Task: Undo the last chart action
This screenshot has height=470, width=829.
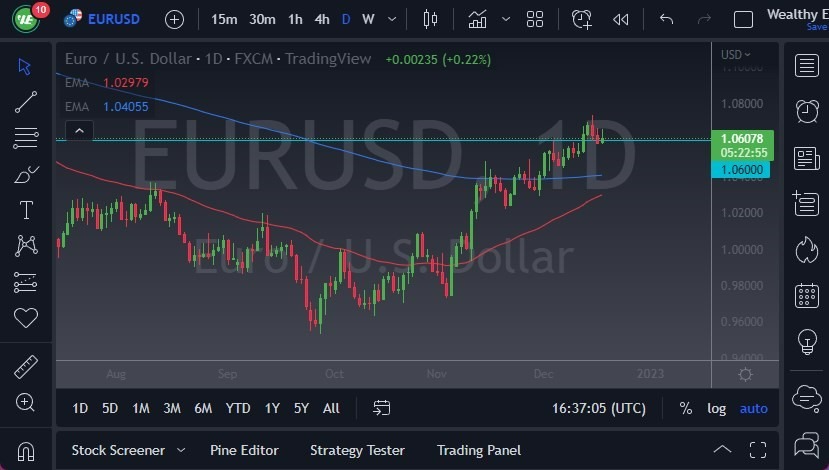Action: (x=666, y=20)
